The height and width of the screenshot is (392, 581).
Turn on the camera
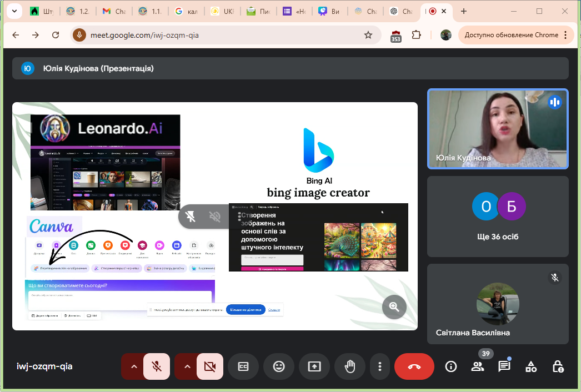[210, 366]
